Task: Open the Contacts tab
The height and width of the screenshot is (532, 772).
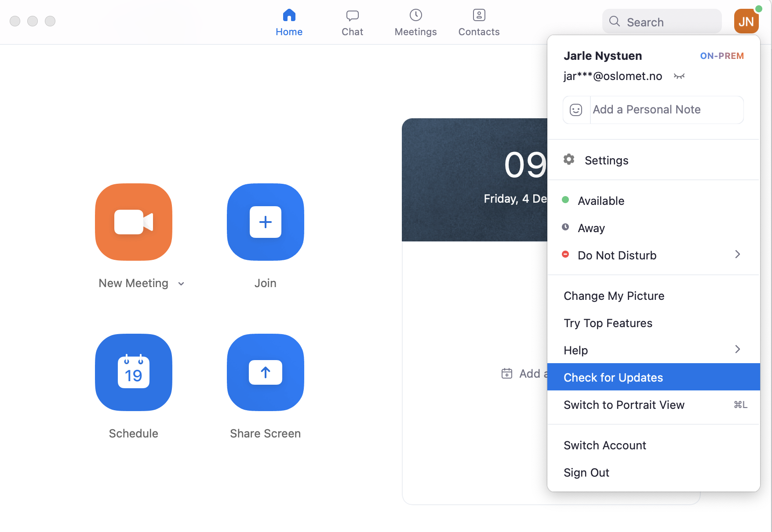Action: [479, 22]
